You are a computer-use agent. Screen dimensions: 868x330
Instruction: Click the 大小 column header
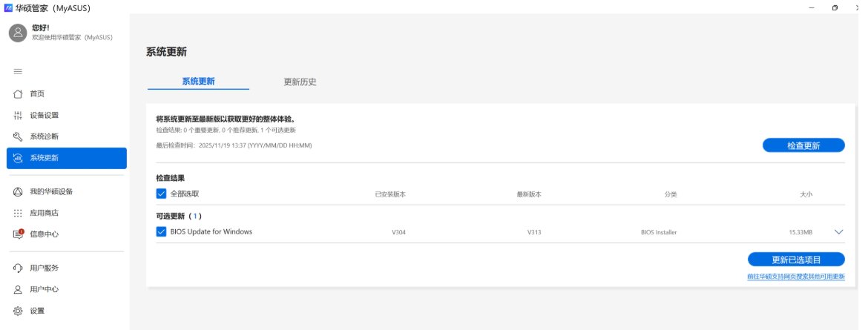point(806,194)
